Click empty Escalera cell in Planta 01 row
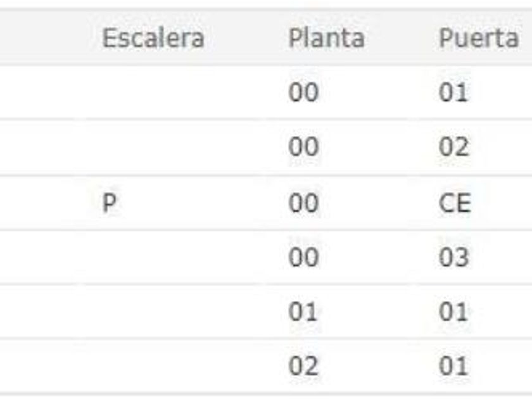This screenshot has height=399, width=532. (153, 312)
